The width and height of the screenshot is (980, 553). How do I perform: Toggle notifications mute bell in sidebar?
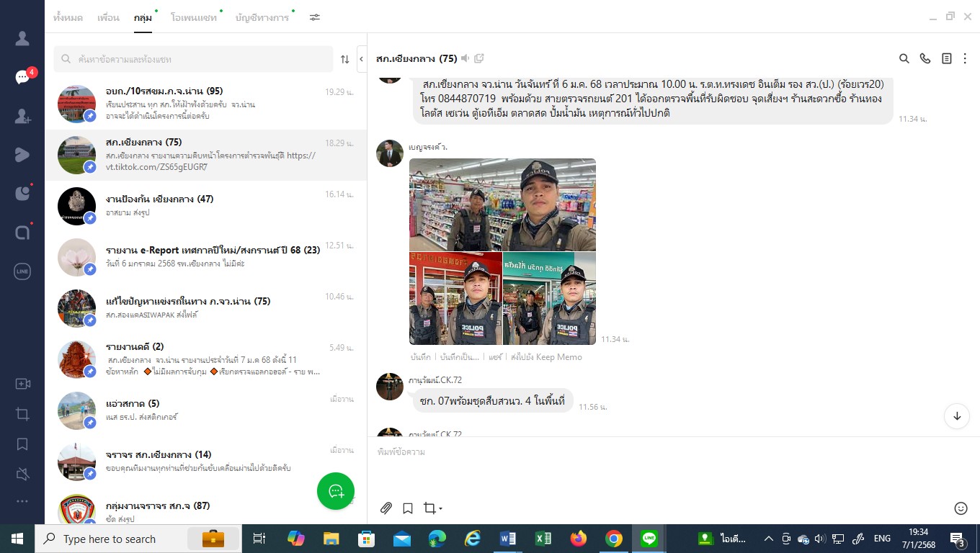22,473
